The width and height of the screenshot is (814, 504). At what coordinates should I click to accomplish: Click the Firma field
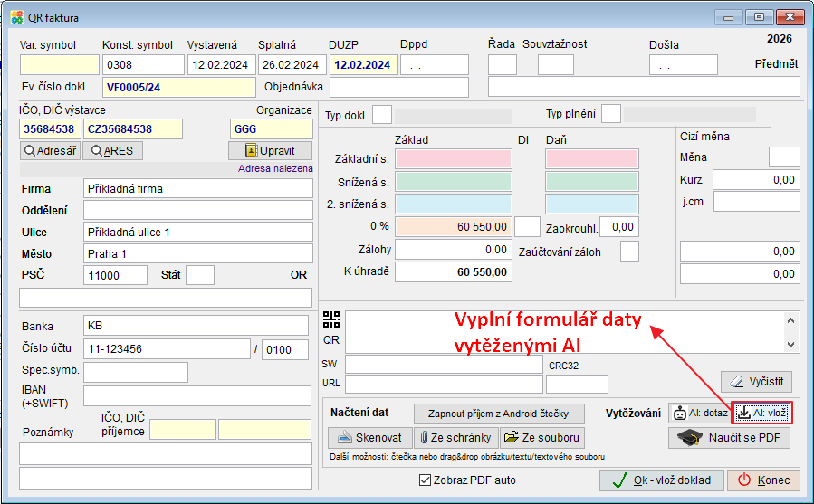(x=197, y=188)
